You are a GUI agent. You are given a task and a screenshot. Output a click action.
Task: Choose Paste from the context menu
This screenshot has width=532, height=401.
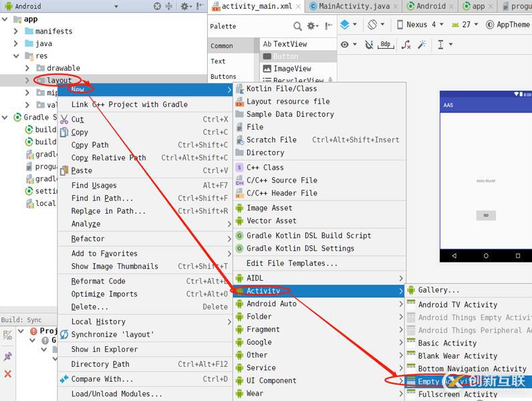(x=145, y=170)
